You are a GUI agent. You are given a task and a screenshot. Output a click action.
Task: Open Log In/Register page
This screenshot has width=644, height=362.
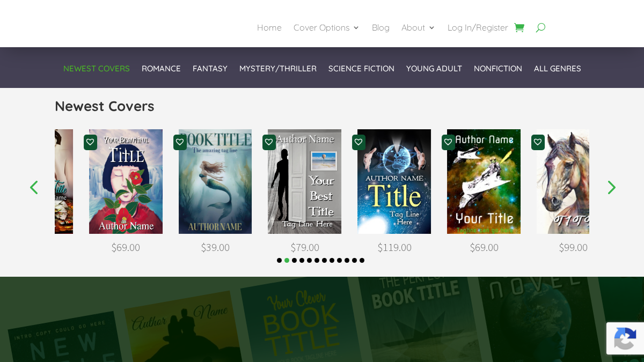point(478,27)
